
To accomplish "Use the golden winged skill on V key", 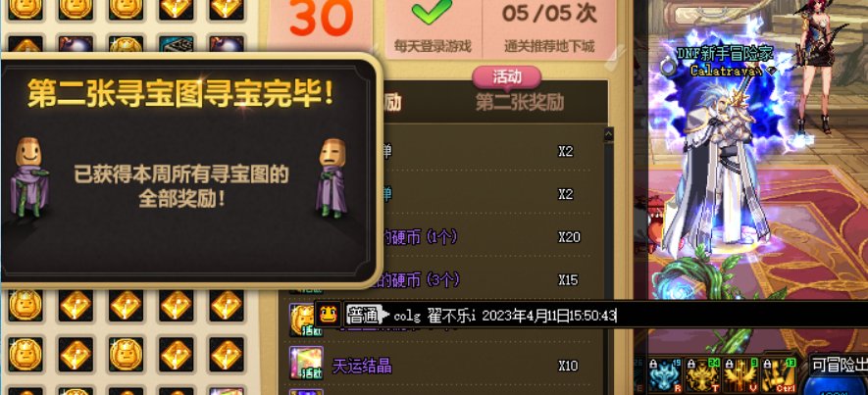I will (740, 376).
